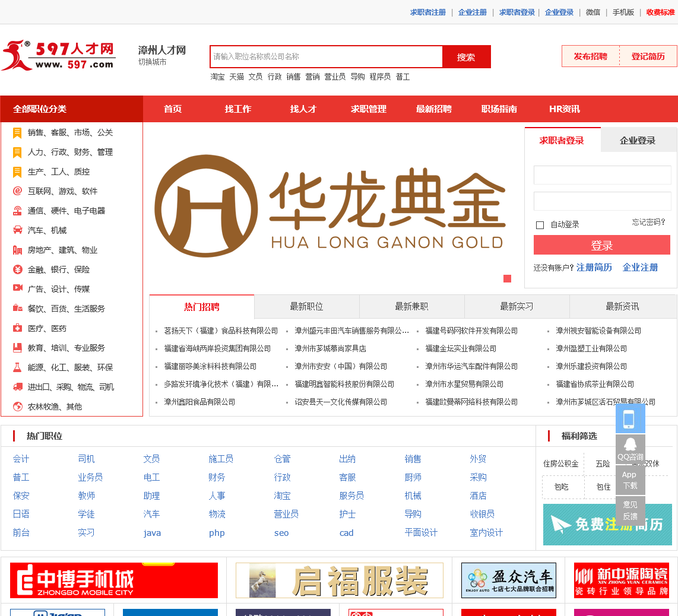Click the 包吃 welfare filter
Image resolution: width=678 pixels, height=616 pixels.
click(561, 487)
